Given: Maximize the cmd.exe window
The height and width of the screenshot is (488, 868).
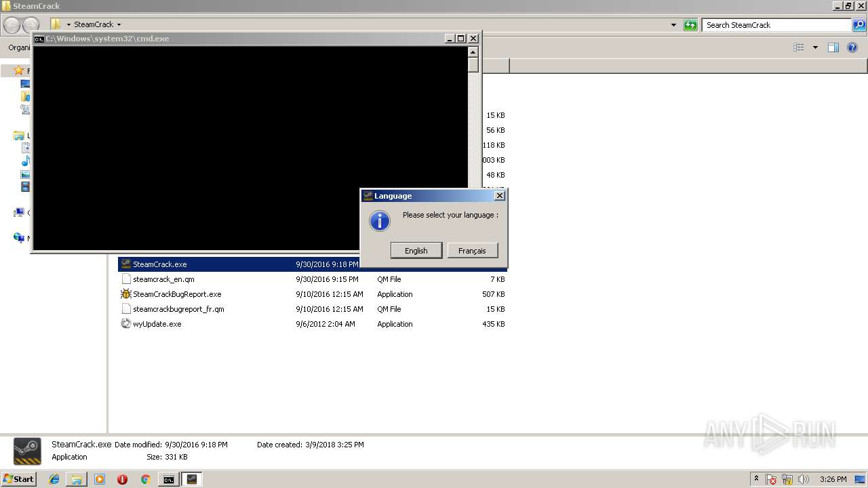Looking at the screenshot, I should [x=461, y=39].
